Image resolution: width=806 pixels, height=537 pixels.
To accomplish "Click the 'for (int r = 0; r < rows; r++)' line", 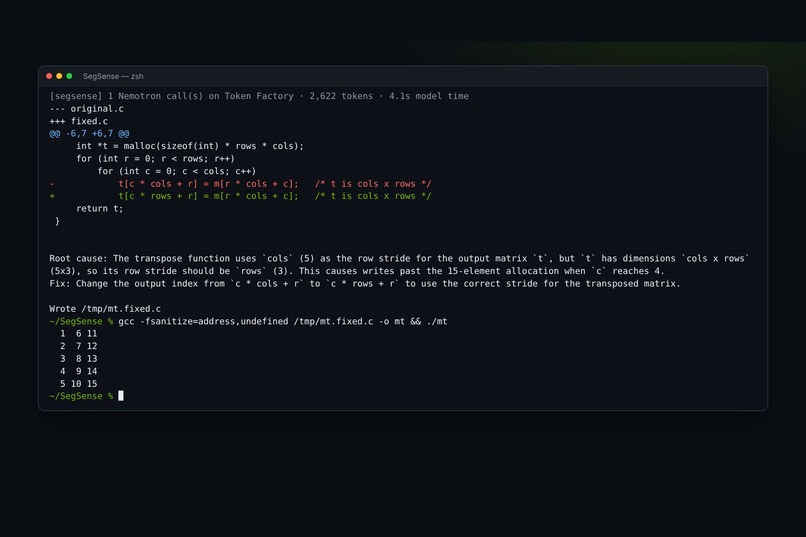I will 155,159.
